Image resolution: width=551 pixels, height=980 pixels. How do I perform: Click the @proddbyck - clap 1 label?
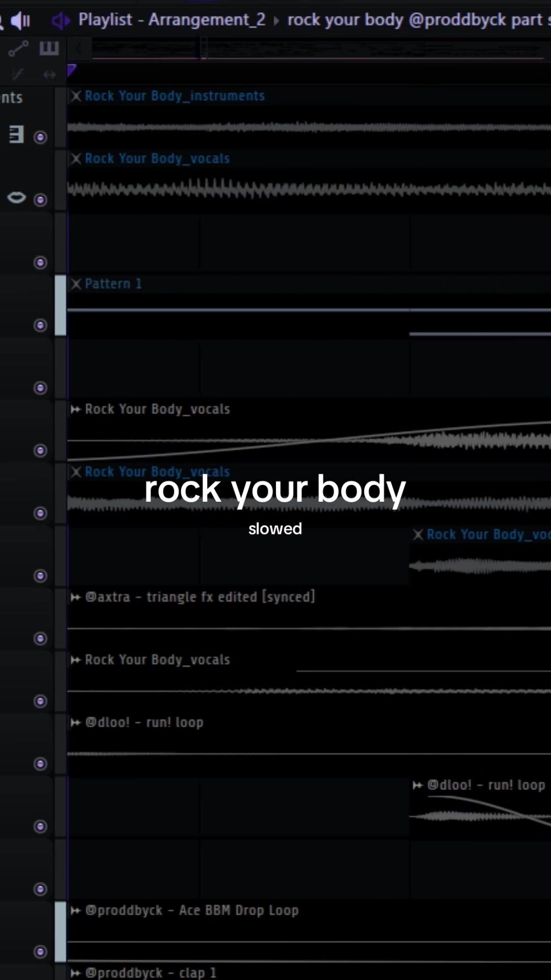coord(151,973)
